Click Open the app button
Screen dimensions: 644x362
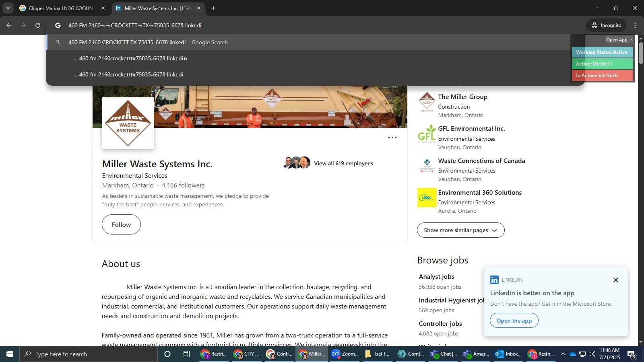(514, 321)
